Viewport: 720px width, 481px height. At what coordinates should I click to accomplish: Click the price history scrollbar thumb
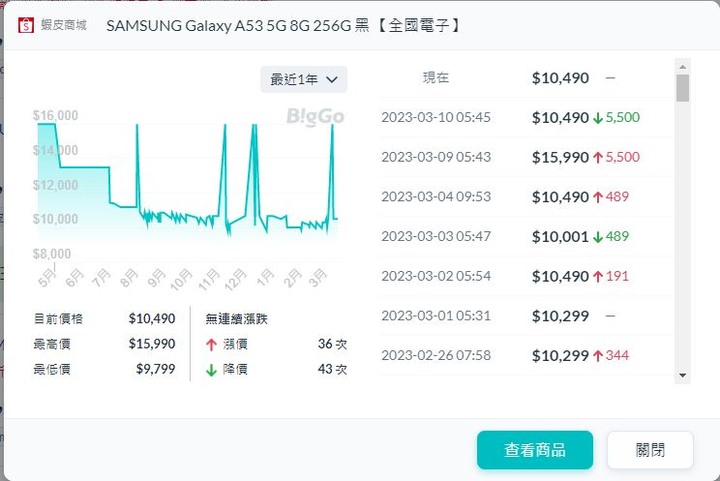tap(682, 88)
